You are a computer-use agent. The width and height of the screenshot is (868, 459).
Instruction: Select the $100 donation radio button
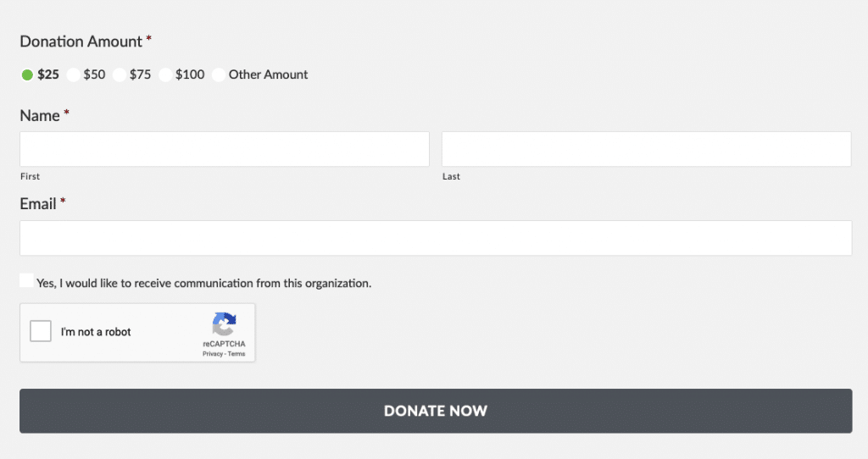[x=165, y=75]
